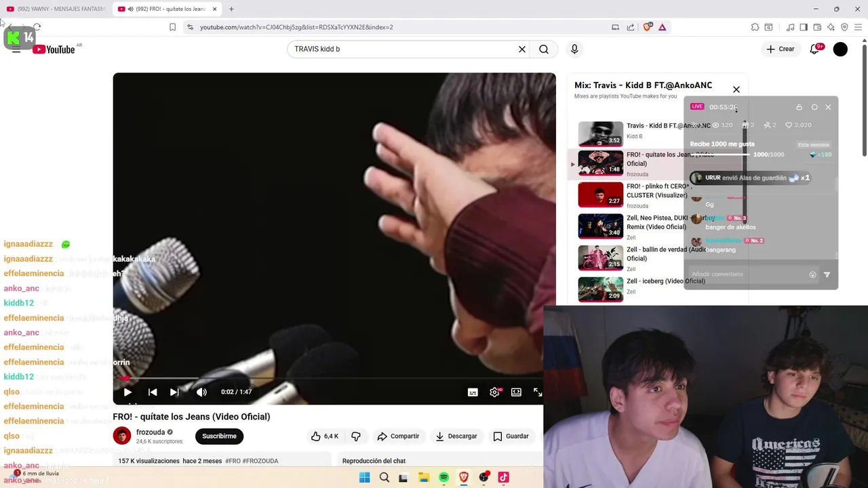Click the YouTube search input field

click(x=404, y=49)
